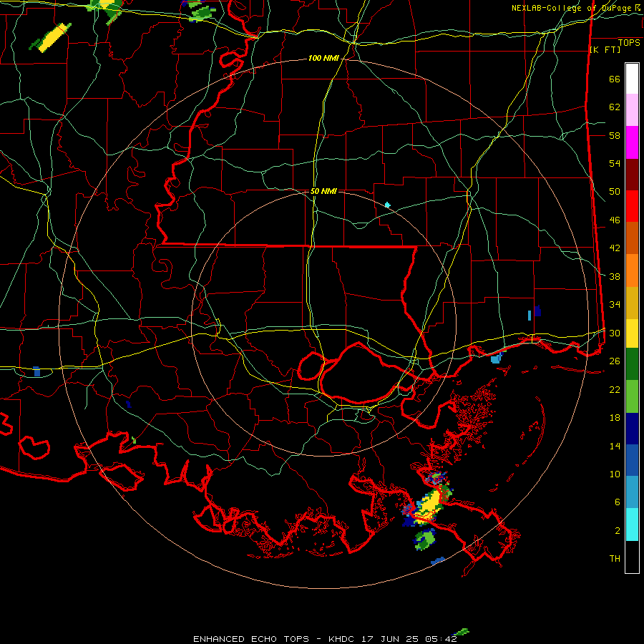This screenshot has width=644, height=644.
Task: Click the legend value 2
Action: click(x=618, y=531)
